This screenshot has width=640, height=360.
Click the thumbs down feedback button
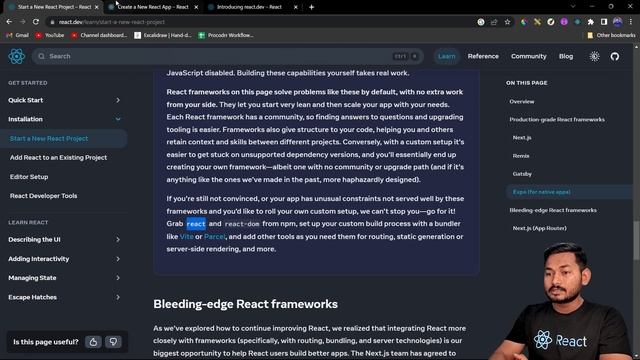113,342
